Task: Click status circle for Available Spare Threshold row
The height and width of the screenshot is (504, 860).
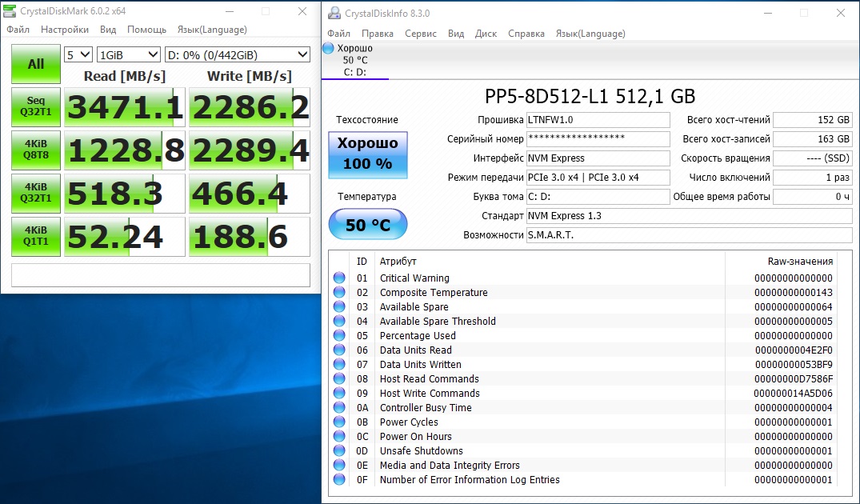Action: (x=339, y=321)
